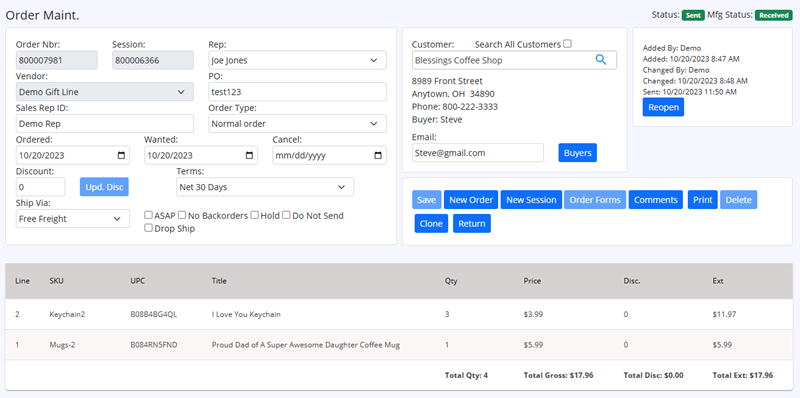
Task: Click the New Session button
Action: [x=531, y=200]
